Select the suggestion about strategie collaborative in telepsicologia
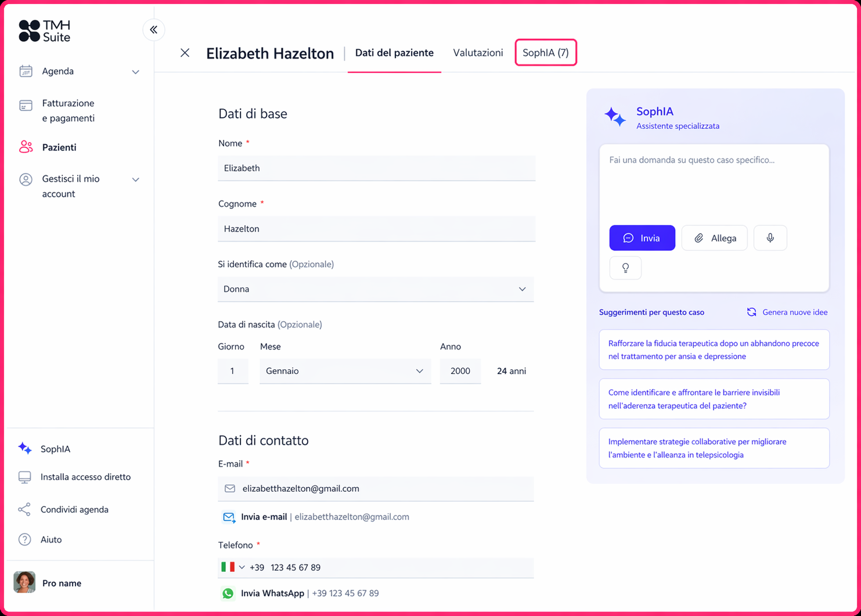Image resolution: width=861 pixels, height=616 pixels. 714,448
